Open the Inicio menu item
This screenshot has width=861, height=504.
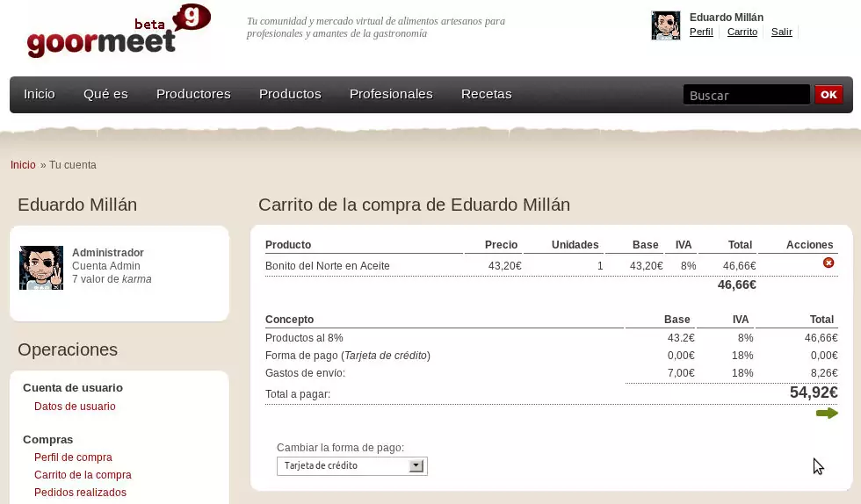[x=39, y=94]
